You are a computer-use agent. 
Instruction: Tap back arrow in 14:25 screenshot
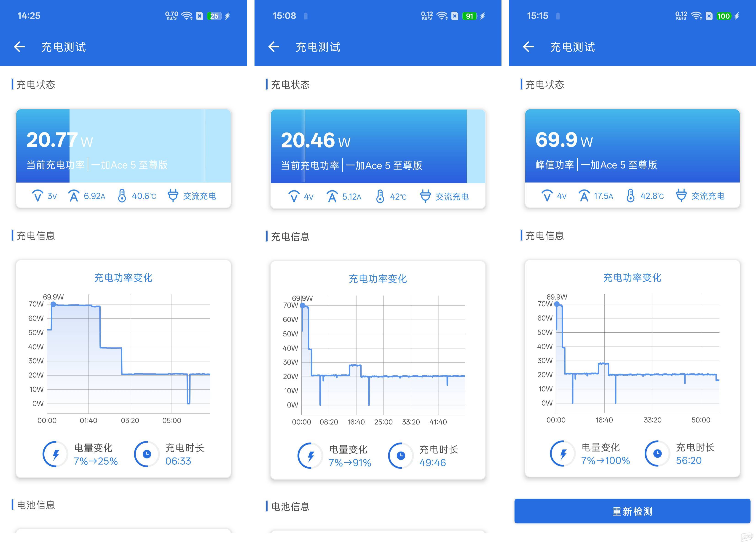(x=19, y=47)
